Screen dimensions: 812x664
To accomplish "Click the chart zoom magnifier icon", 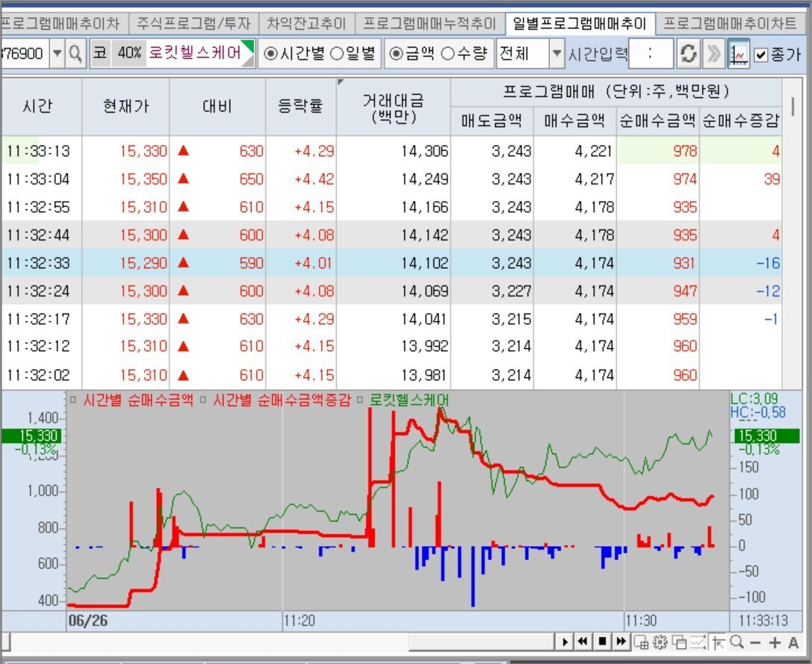I will (737, 643).
